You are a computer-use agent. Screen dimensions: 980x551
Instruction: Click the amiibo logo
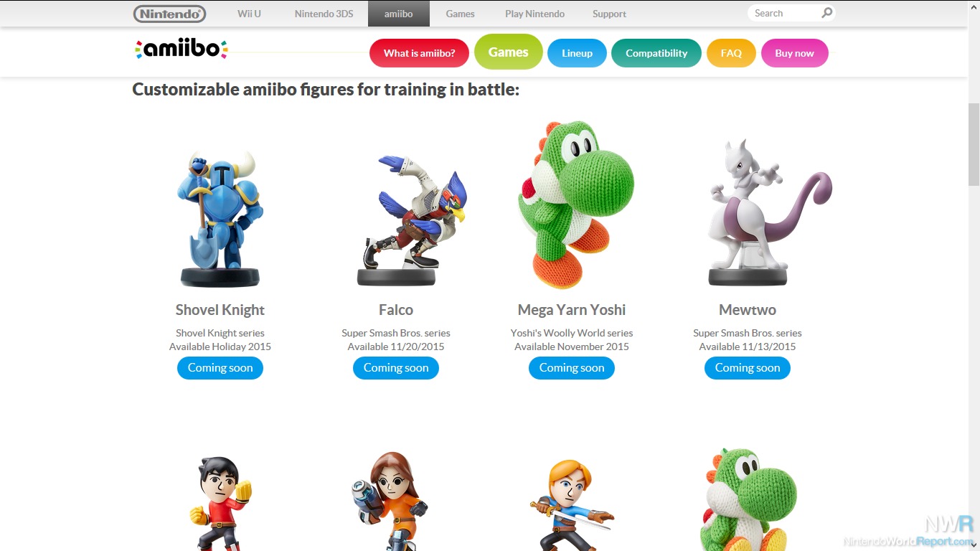tap(181, 49)
